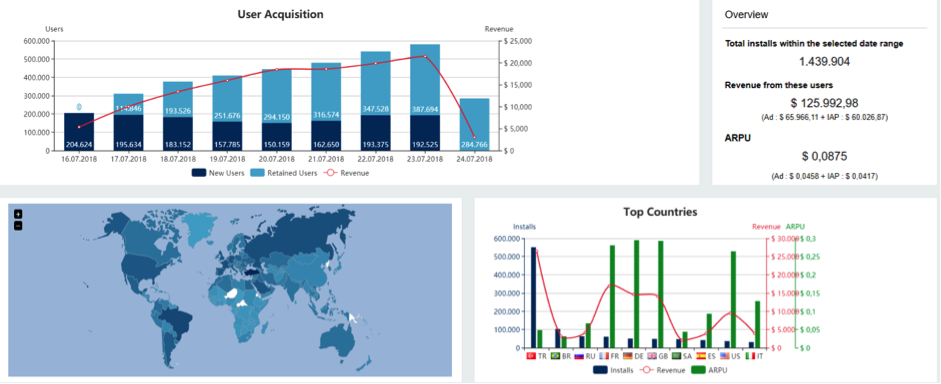Click the GB flag icon

click(652, 356)
